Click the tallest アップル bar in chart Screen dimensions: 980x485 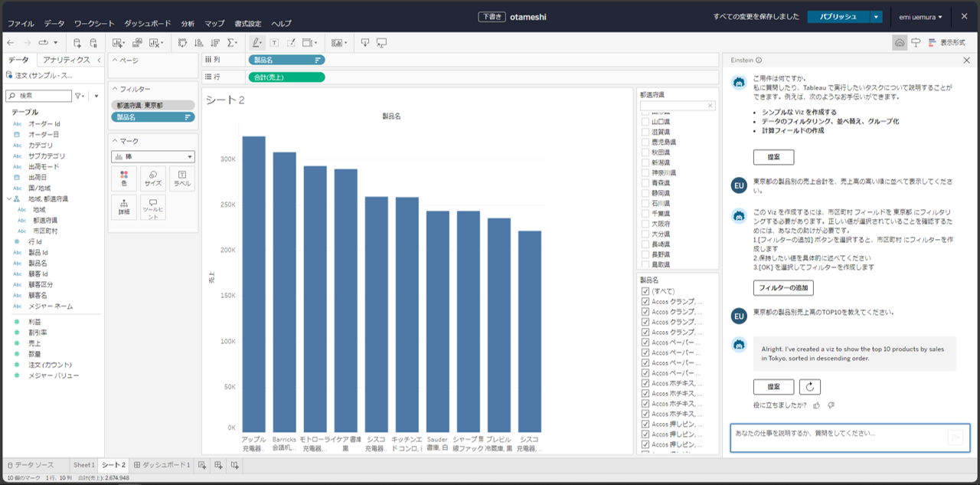pyautogui.click(x=253, y=284)
